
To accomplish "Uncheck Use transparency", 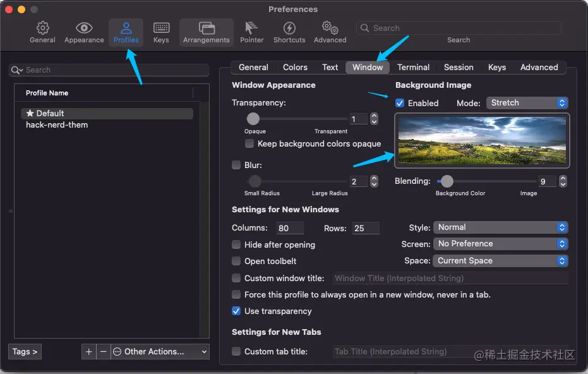I will tap(236, 311).
